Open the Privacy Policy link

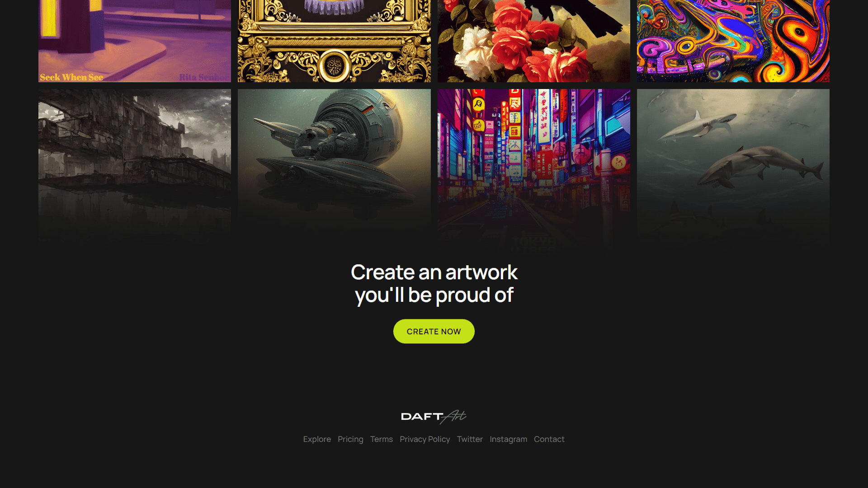click(x=425, y=439)
